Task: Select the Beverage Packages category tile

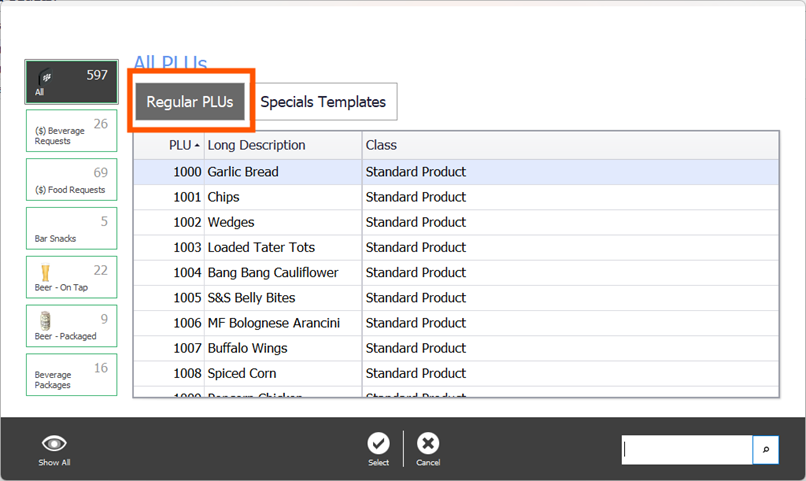Action: [72, 375]
